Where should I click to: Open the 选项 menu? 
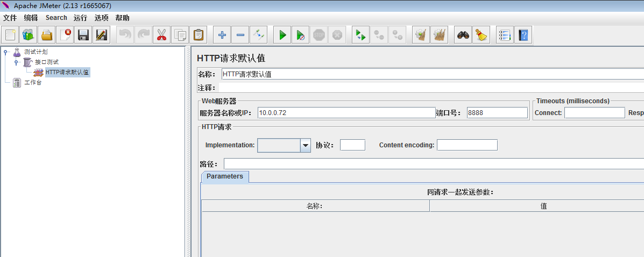[102, 18]
